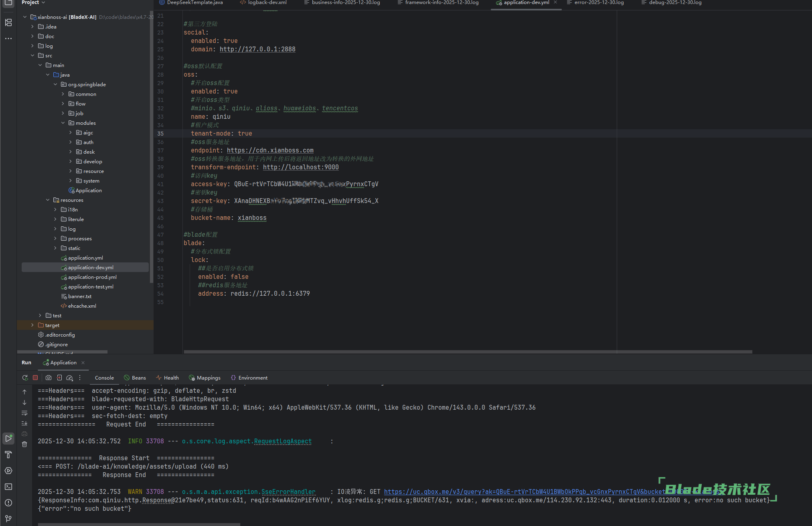Viewport: 812px width, 526px height.
Task: Open the Terminal tool window
Action: (x=8, y=487)
